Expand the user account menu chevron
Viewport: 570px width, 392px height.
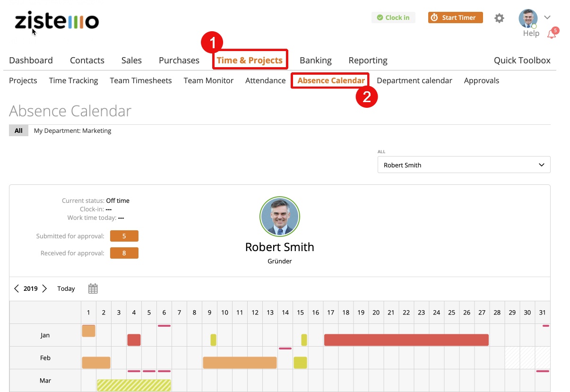tap(547, 17)
